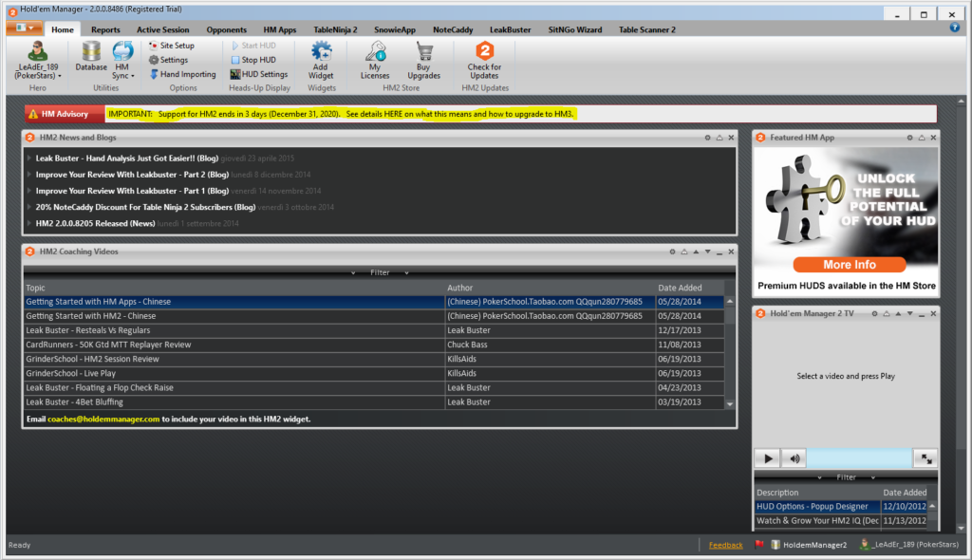This screenshot has width=972, height=560.
Task: Click the Featured HM App puzzle banner
Action: pyautogui.click(x=846, y=220)
